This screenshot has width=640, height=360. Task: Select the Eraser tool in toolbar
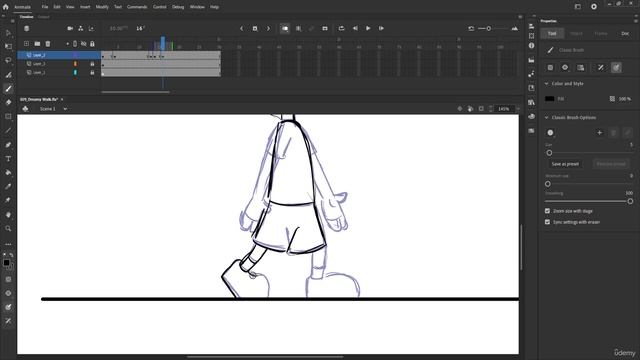coord(8,102)
